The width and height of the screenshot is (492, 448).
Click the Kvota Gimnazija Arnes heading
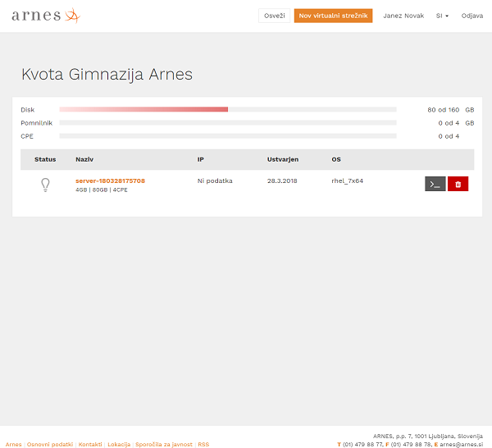click(107, 75)
